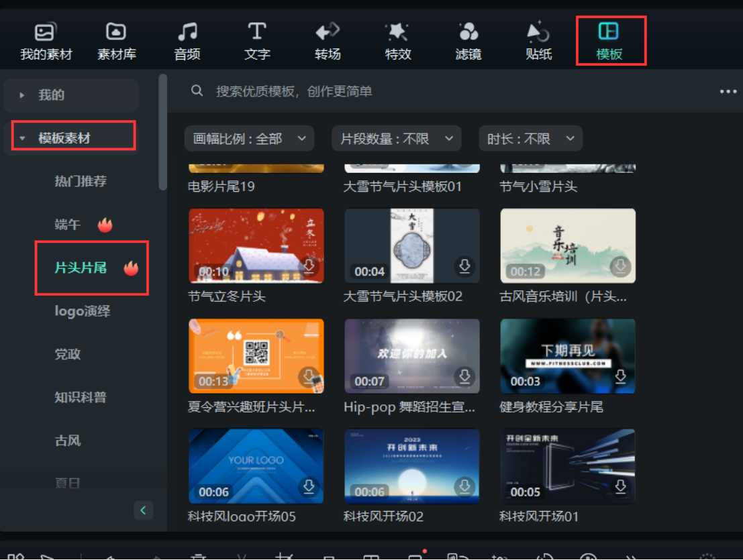Open the 贴纸 stickers panel
Screen dimensions: 743x560
(538, 37)
